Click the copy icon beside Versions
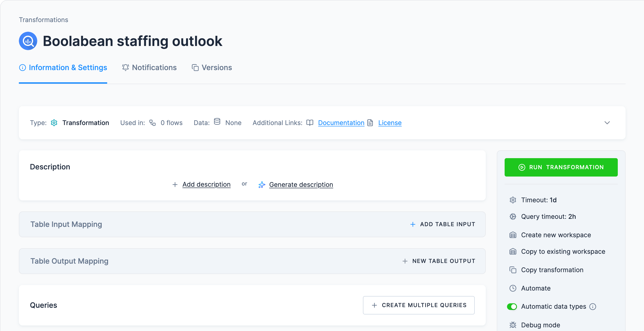644x331 pixels. click(x=195, y=68)
